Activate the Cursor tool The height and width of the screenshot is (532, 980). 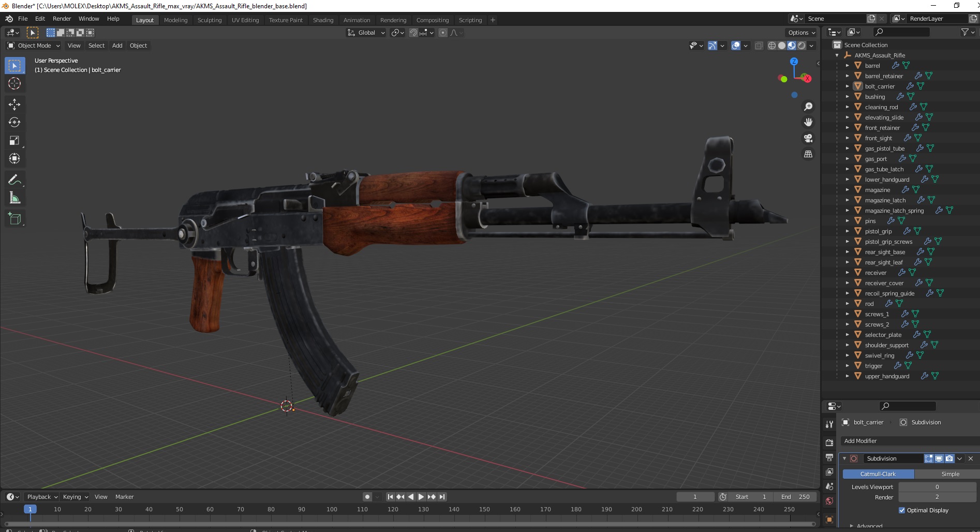click(x=14, y=83)
